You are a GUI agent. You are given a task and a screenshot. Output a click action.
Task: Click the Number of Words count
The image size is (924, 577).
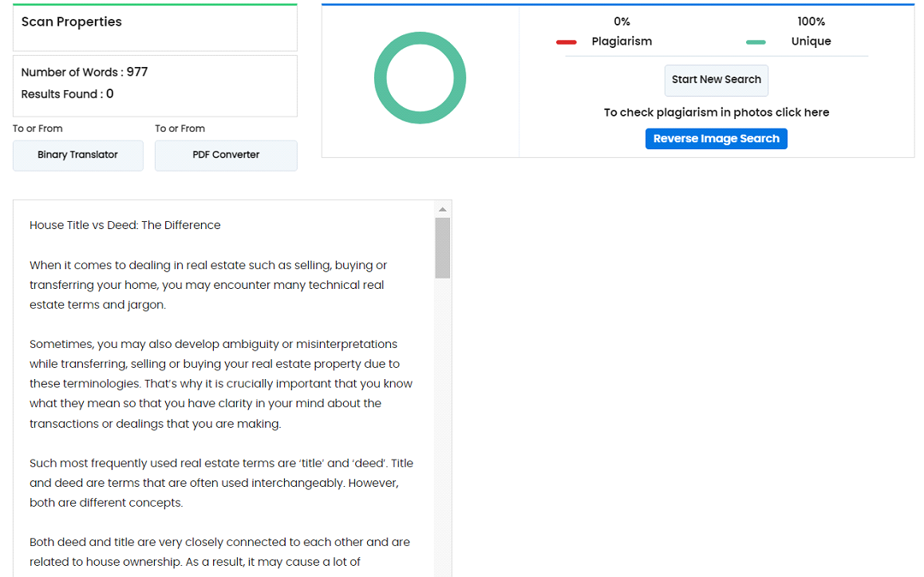coord(136,72)
